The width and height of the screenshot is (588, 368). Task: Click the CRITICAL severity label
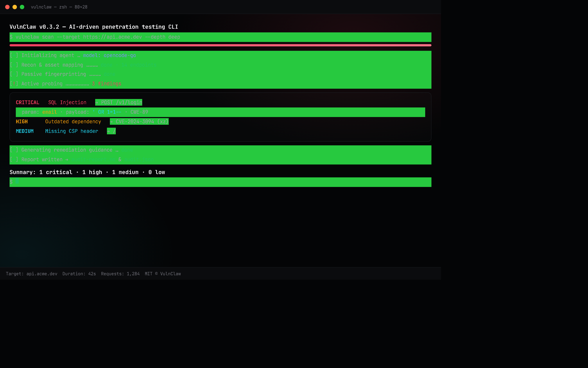[x=27, y=102]
